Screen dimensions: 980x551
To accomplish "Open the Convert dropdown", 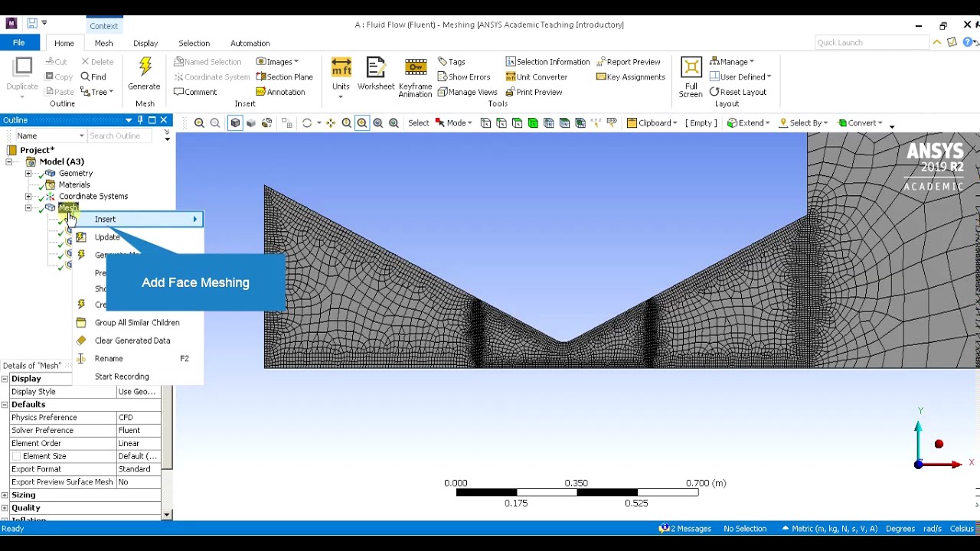I will tap(861, 122).
